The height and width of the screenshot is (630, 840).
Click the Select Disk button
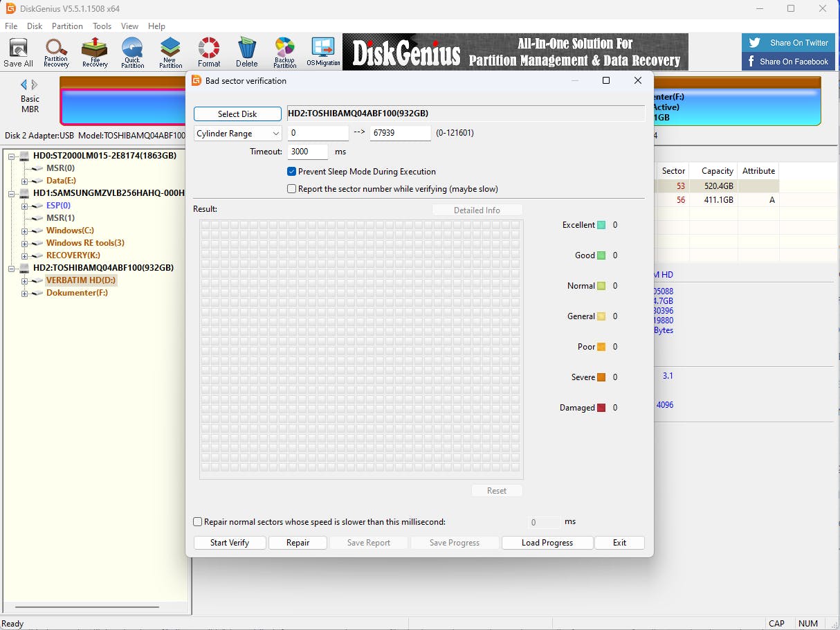[x=237, y=114]
